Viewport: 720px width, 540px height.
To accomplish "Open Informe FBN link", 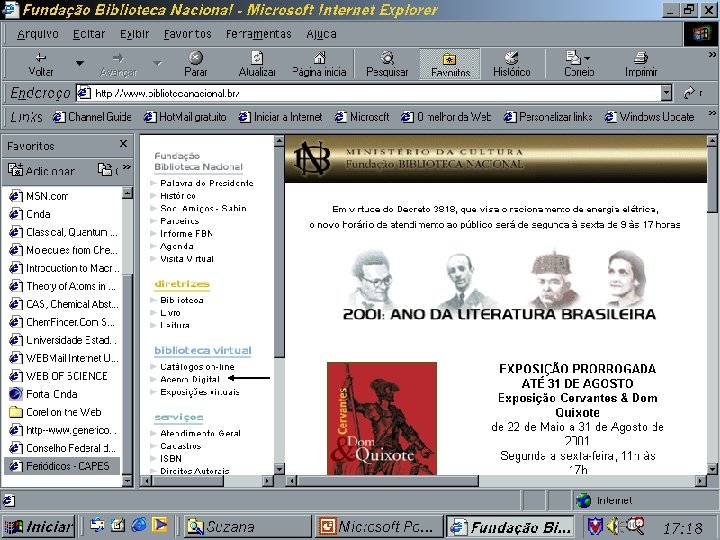I will 186,234.
